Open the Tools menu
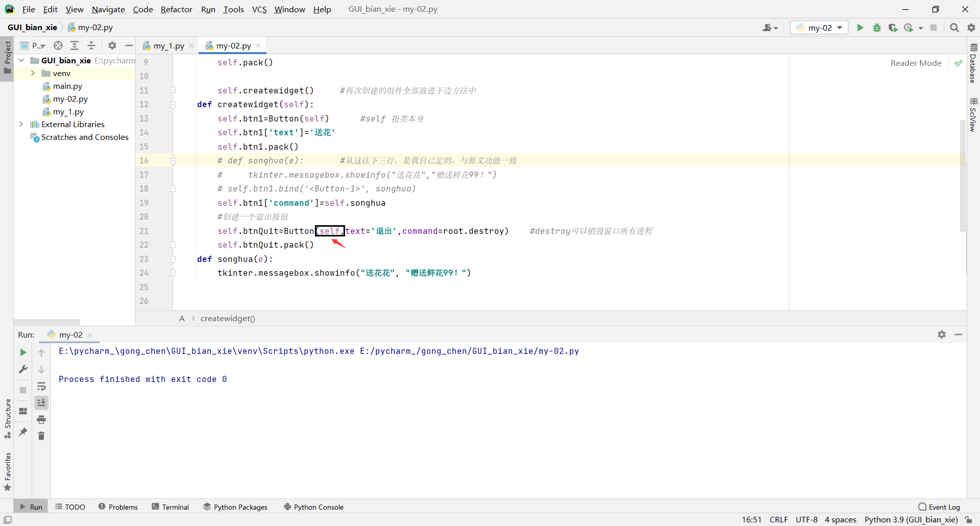 tap(233, 9)
